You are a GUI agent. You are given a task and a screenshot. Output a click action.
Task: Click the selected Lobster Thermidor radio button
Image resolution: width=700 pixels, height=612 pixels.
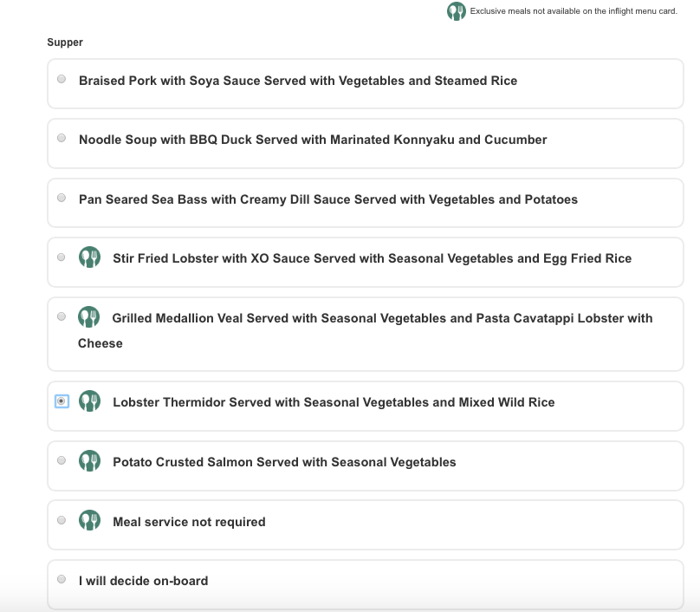pos(62,401)
